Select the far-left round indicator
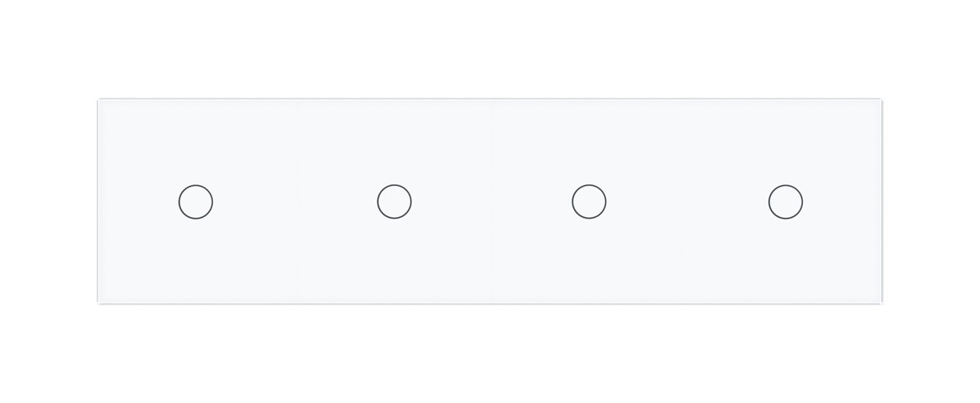Viewport: 980px width, 403px height. pyautogui.click(x=196, y=201)
